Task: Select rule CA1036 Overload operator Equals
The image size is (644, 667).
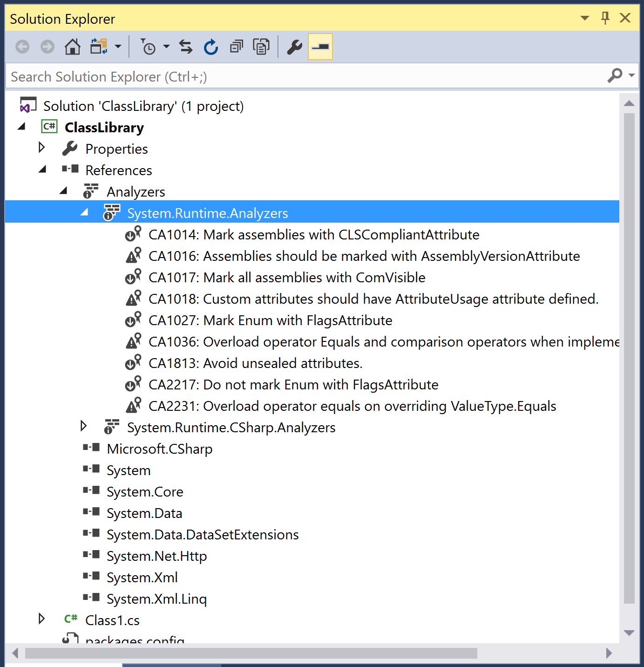Action: point(384,342)
